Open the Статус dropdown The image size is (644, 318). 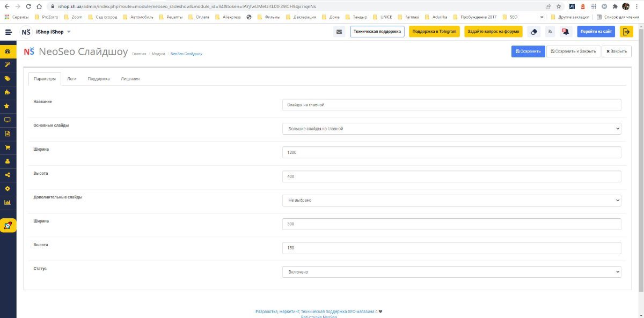[451, 272]
